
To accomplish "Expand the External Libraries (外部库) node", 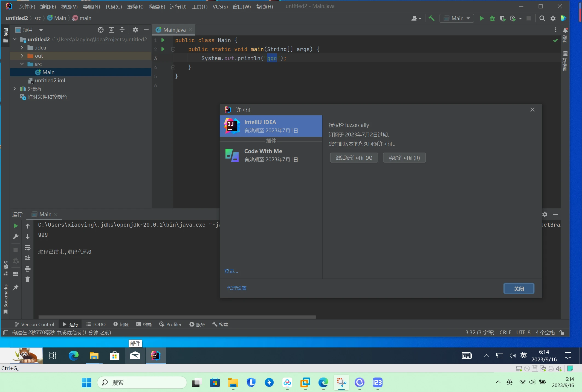I will 15,89.
